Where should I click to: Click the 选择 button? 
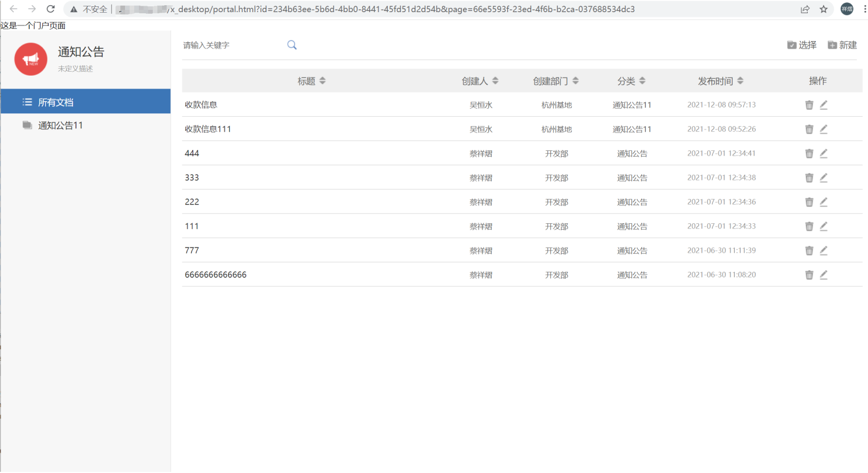(x=801, y=45)
